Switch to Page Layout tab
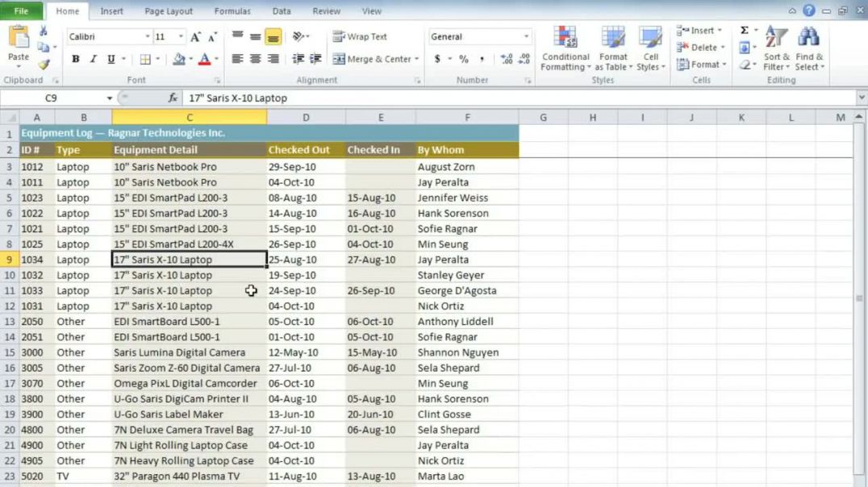 click(169, 10)
